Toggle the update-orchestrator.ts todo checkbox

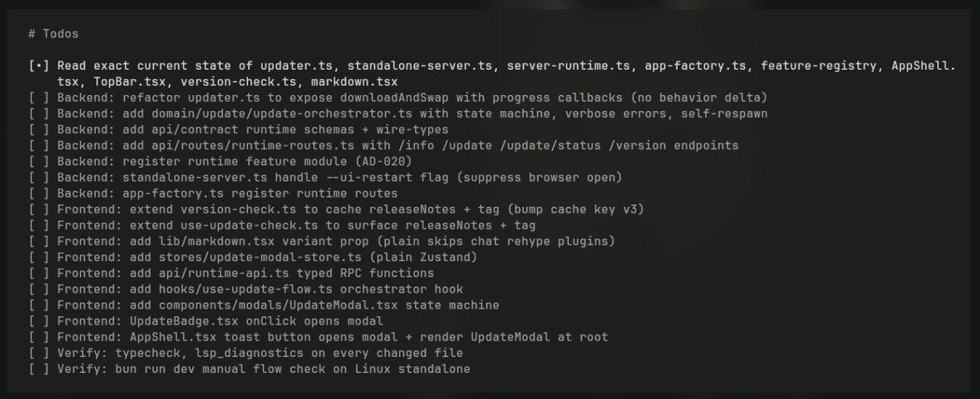tap(38, 113)
